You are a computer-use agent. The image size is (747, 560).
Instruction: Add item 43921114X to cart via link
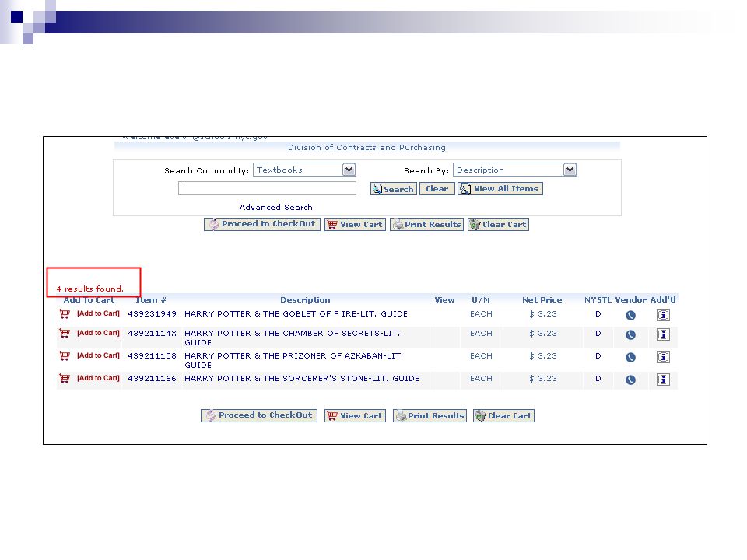pyautogui.click(x=98, y=333)
